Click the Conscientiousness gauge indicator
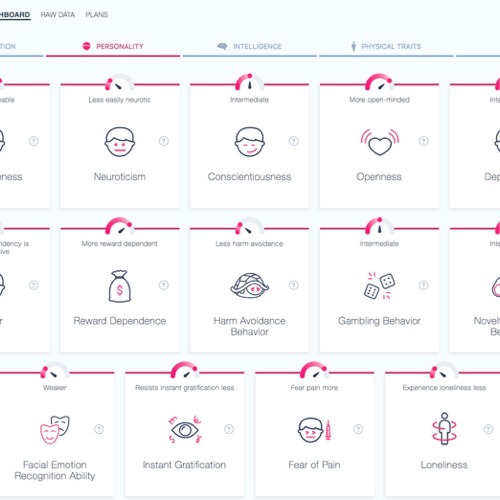Screen dimensions: 500x500 (x=250, y=82)
